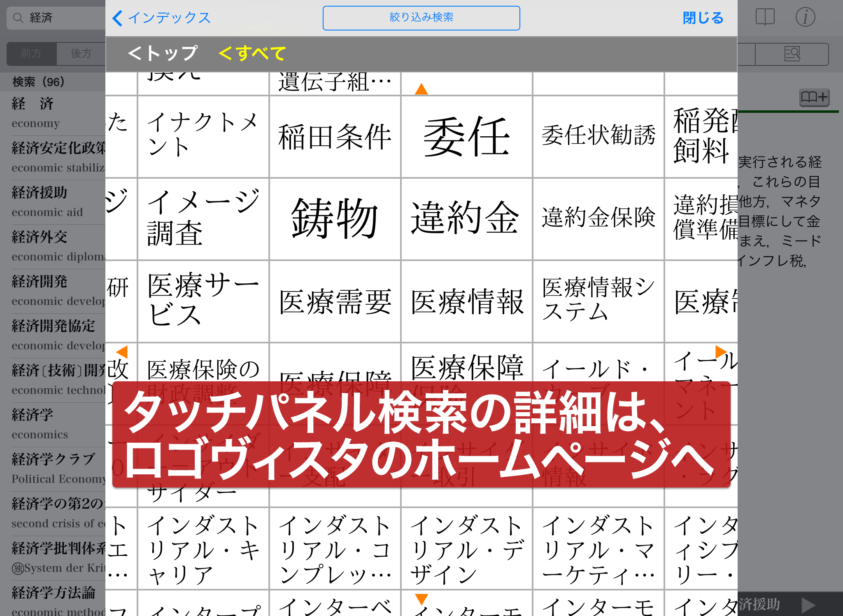
Task: Select the 前方 prefix match toggle
Action: 31,54
